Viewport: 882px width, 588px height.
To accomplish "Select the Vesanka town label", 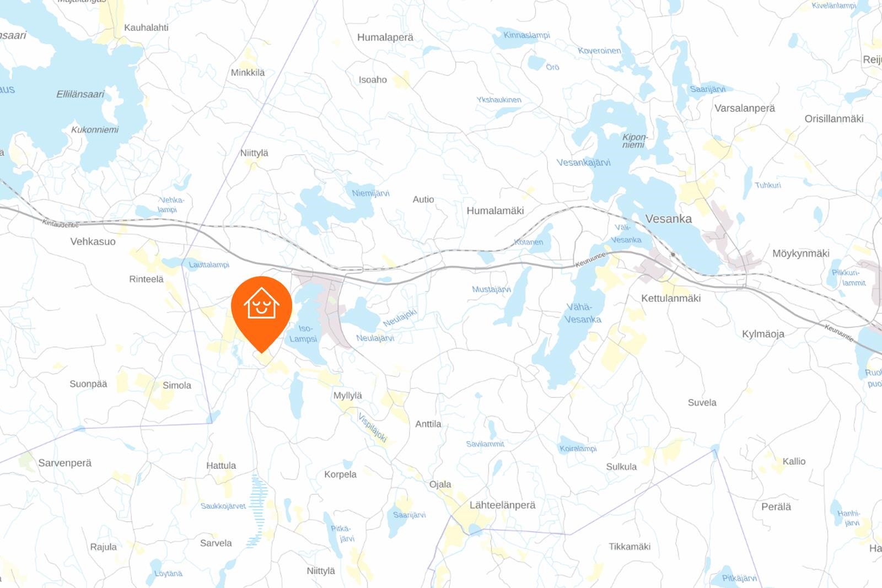I will [x=668, y=219].
